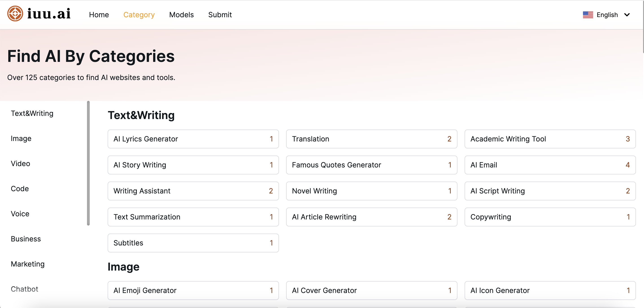Image resolution: width=644 pixels, height=308 pixels.
Task: Go to Business in the sidebar list
Action: (26, 239)
